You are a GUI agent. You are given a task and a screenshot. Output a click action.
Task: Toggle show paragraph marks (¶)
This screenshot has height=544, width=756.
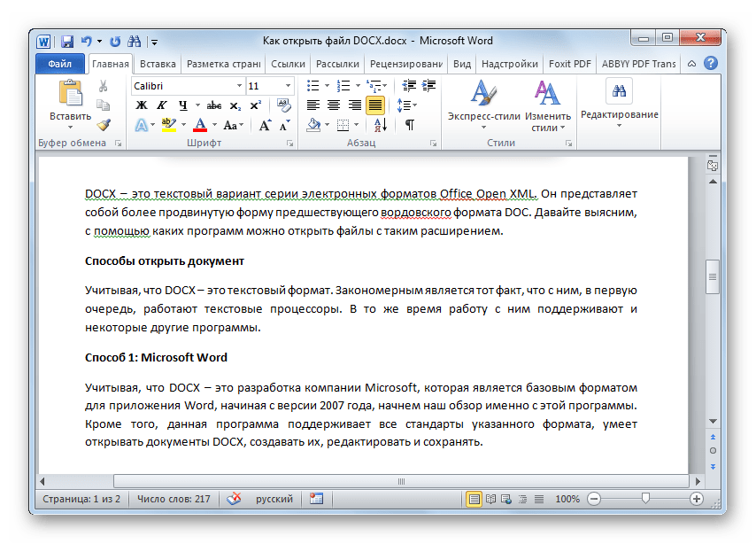(409, 125)
